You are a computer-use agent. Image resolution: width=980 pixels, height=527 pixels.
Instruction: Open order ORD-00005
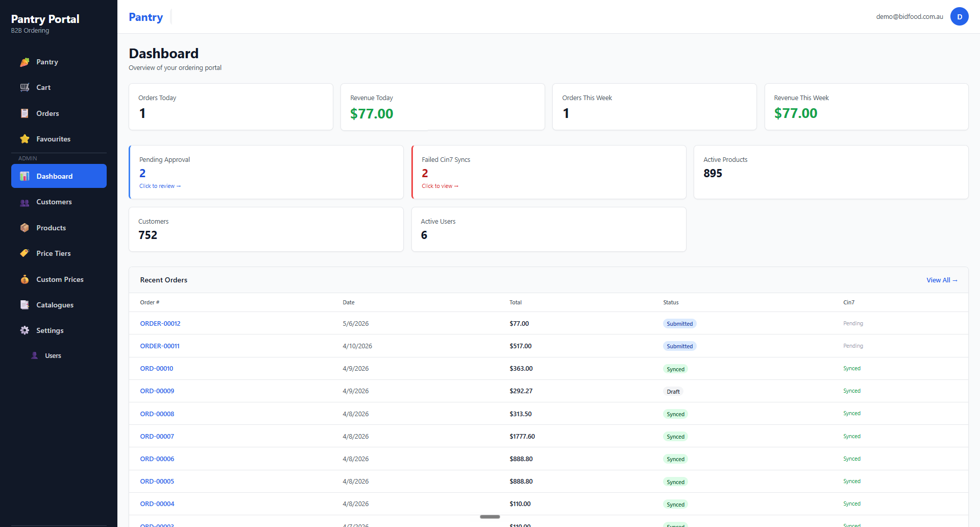tap(157, 481)
